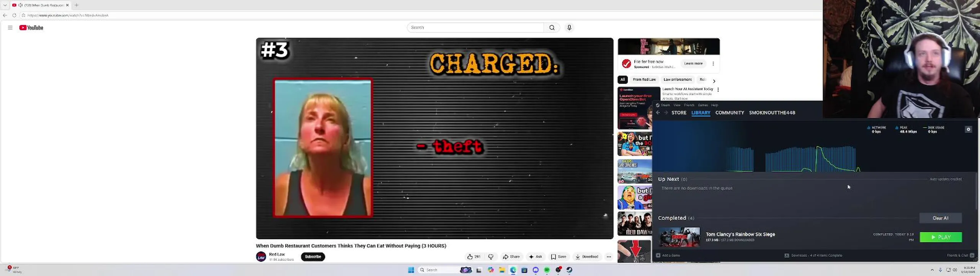Click the YouTube search magnifier button
The image size is (980, 276).
click(552, 28)
